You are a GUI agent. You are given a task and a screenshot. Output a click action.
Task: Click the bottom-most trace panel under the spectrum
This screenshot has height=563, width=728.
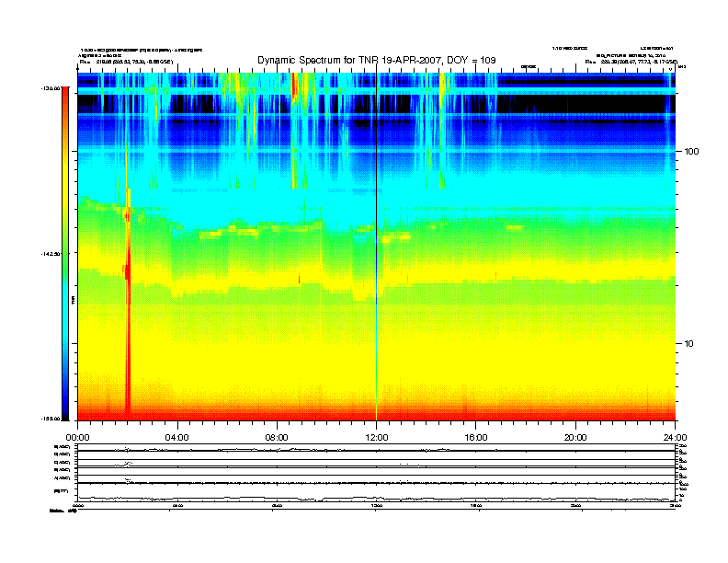click(x=376, y=492)
